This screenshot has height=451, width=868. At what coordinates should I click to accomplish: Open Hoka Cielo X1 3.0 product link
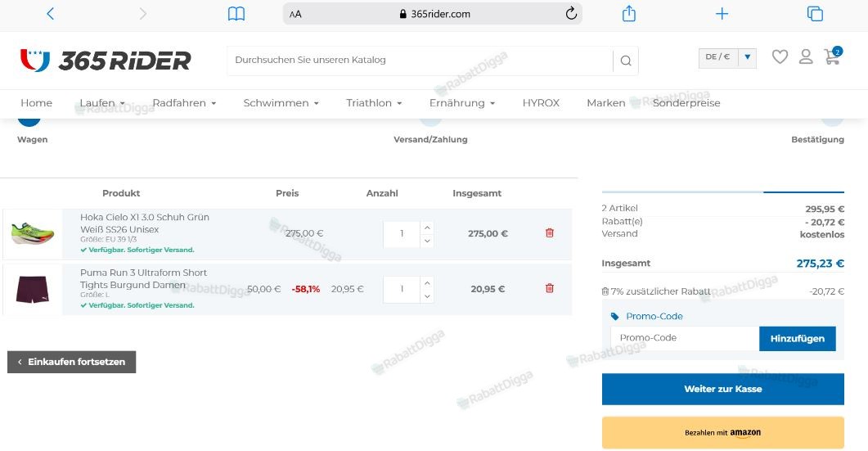click(145, 223)
